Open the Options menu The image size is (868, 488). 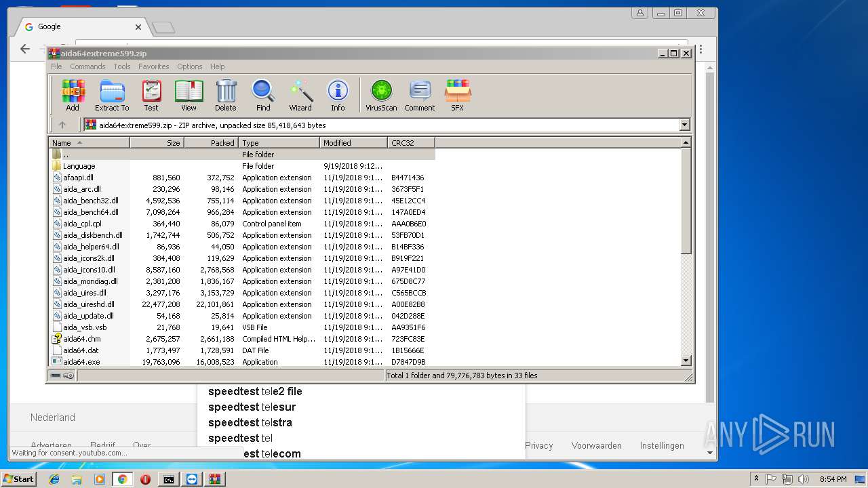pos(190,66)
